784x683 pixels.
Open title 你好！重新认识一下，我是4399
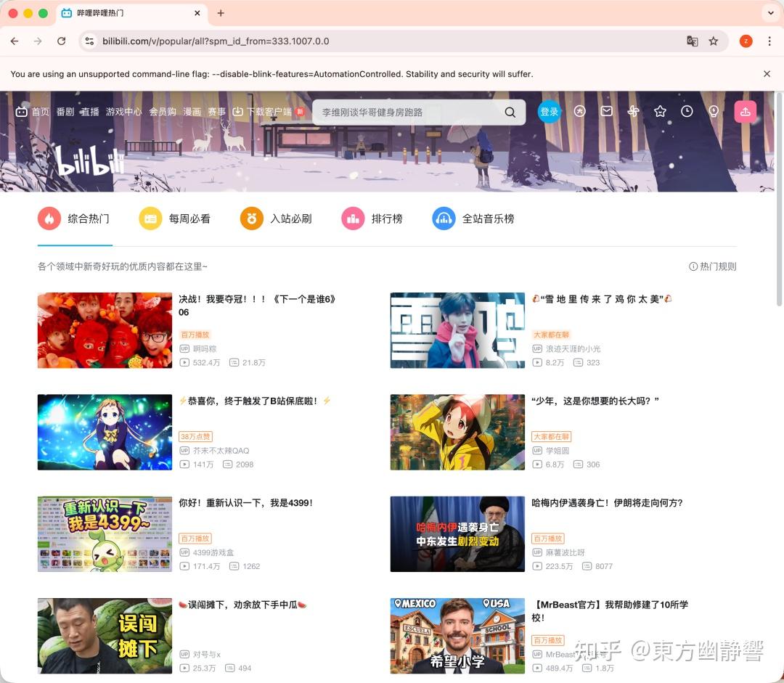point(245,503)
